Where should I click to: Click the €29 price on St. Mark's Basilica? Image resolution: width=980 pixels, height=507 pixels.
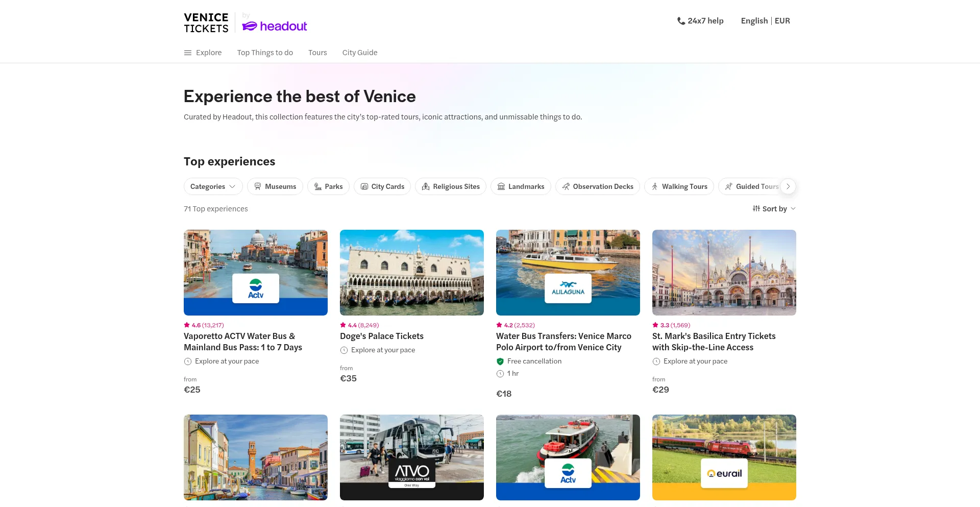(660, 390)
